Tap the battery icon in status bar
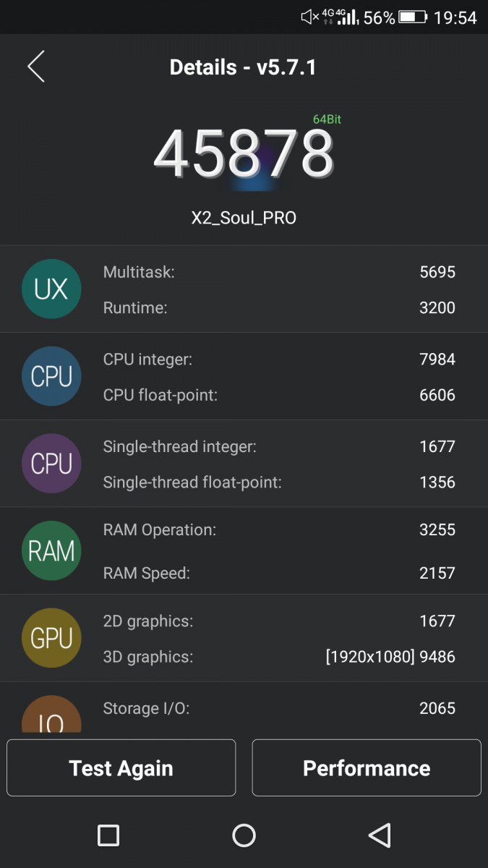Image resolution: width=488 pixels, height=868 pixels. [414, 17]
